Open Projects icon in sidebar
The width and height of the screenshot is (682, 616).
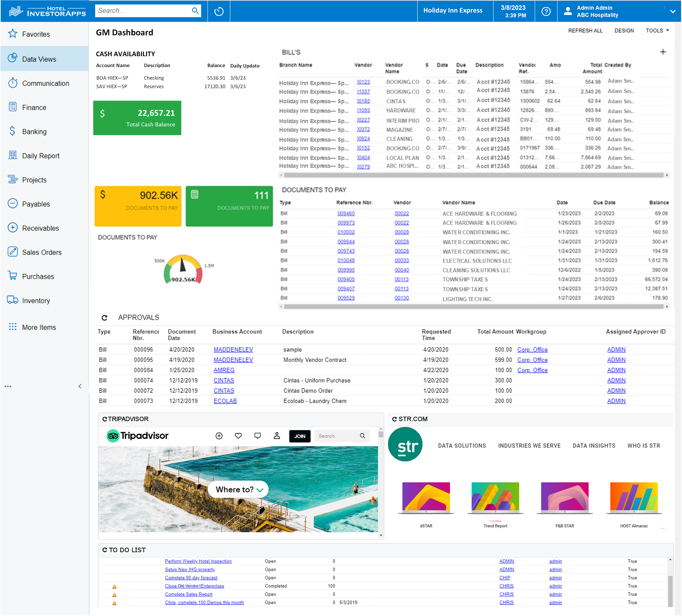(13, 179)
